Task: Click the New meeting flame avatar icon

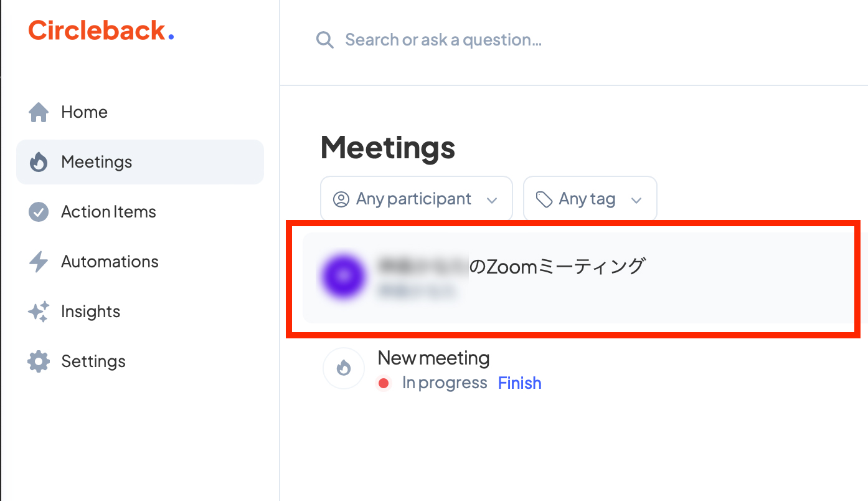Action: (x=343, y=368)
